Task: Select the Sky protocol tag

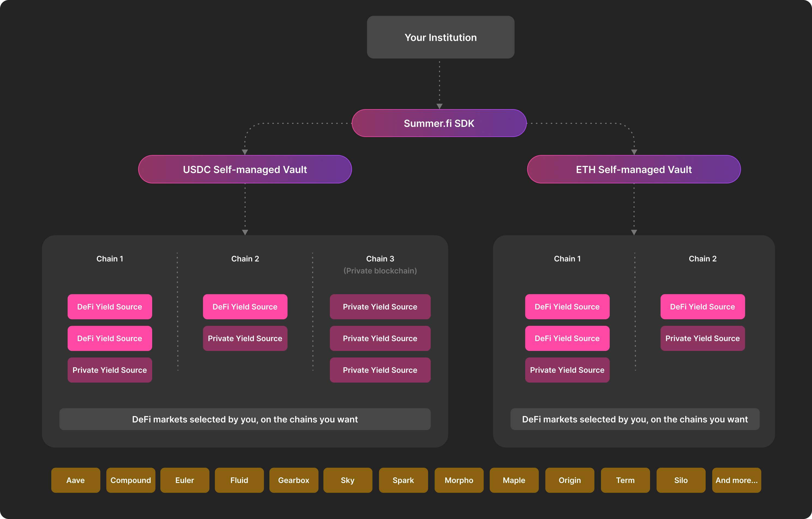Action: coord(348,480)
